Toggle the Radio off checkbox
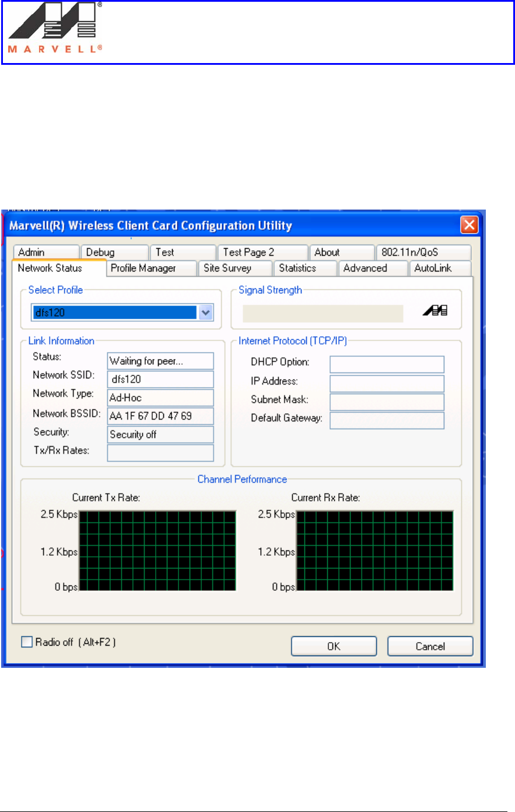The width and height of the screenshot is (515, 812). [x=27, y=642]
